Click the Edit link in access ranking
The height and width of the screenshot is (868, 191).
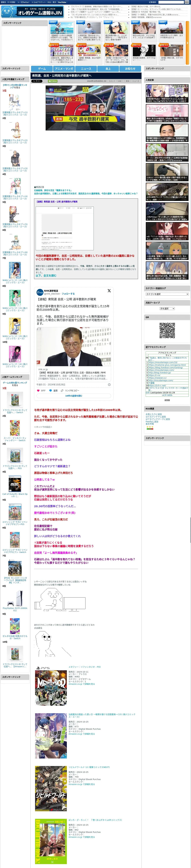pos(148,393)
